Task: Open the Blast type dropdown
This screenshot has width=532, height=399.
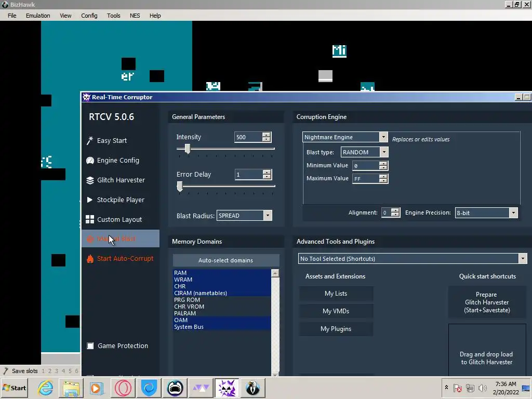Action: [x=384, y=152]
